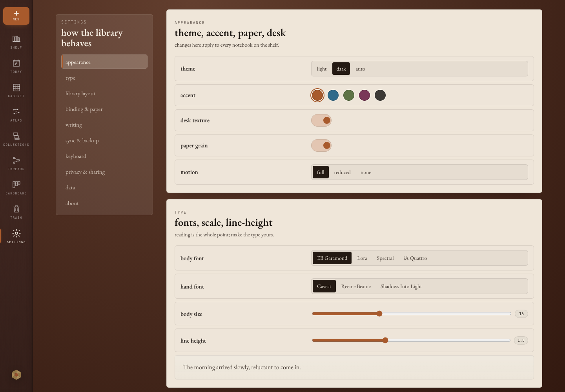Viewport: 565px width, 392px height.
Task: Open about section
Action: pyautogui.click(x=104, y=203)
